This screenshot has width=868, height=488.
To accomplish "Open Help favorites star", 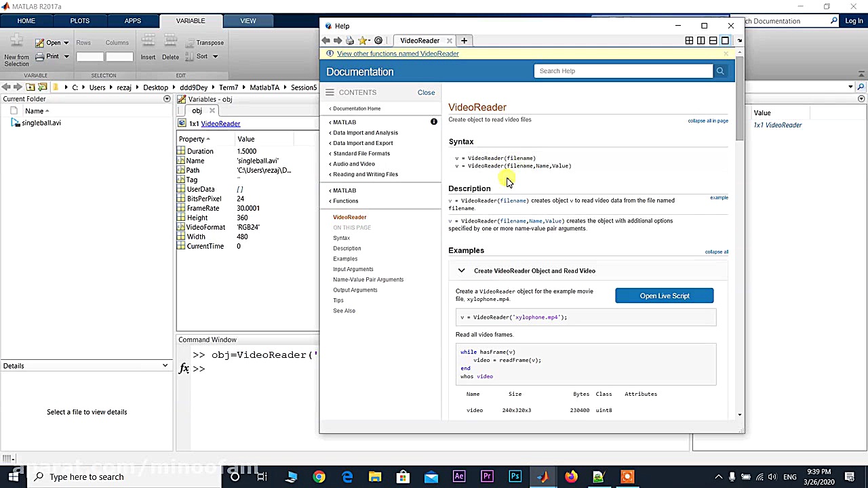I will point(363,41).
